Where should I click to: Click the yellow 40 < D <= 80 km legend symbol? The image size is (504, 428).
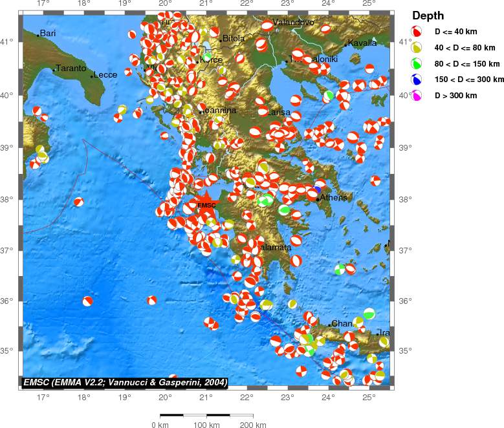417,47
